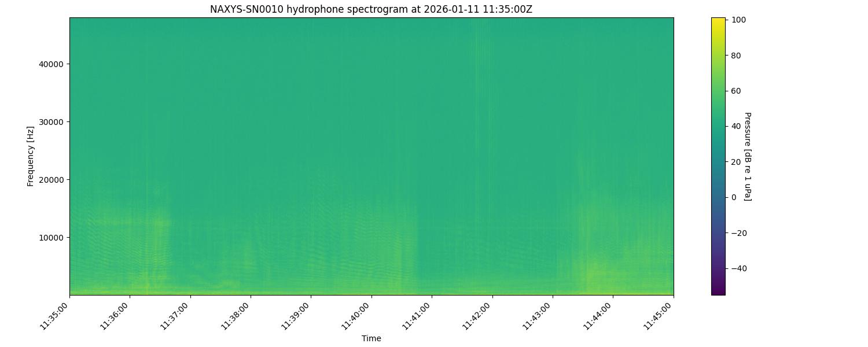Screen dimensions: 868x347
Task: Click the 'Frequency [Hz]' y-axis label
Action: (x=30, y=156)
